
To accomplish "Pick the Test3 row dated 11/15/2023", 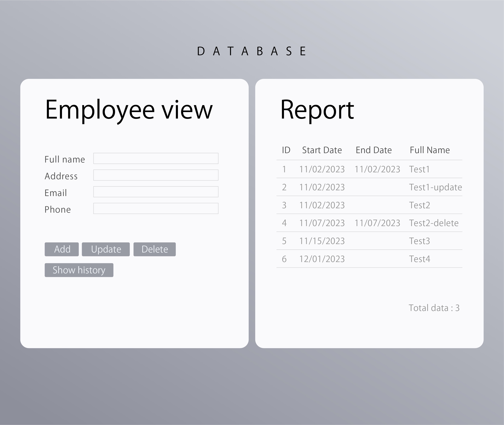I will (x=369, y=241).
